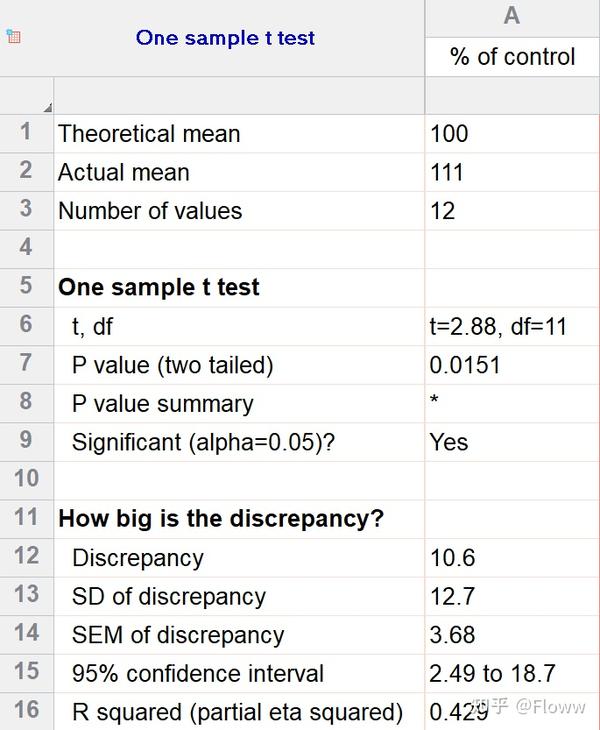Click the t=2.88, df=11 result cell

pos(498,326)
